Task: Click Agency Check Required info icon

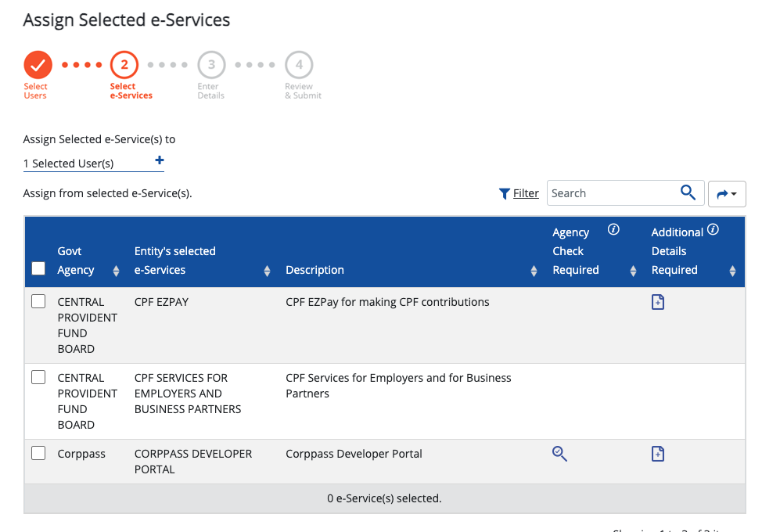Action: click(613, 230)
